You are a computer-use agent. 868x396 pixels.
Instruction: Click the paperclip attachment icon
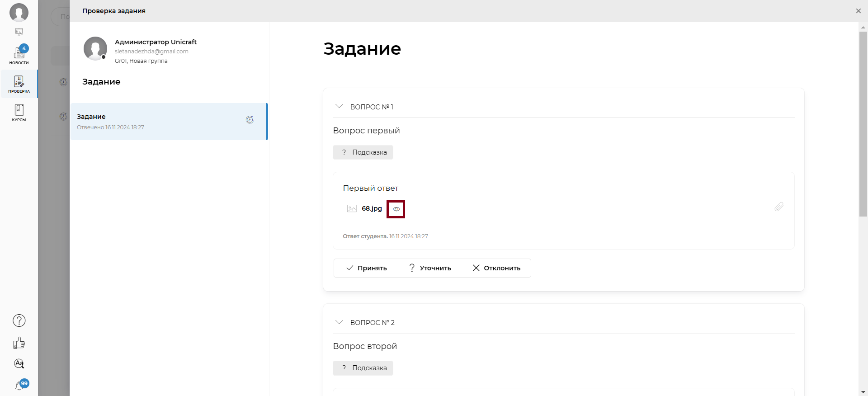click(778, 207)
